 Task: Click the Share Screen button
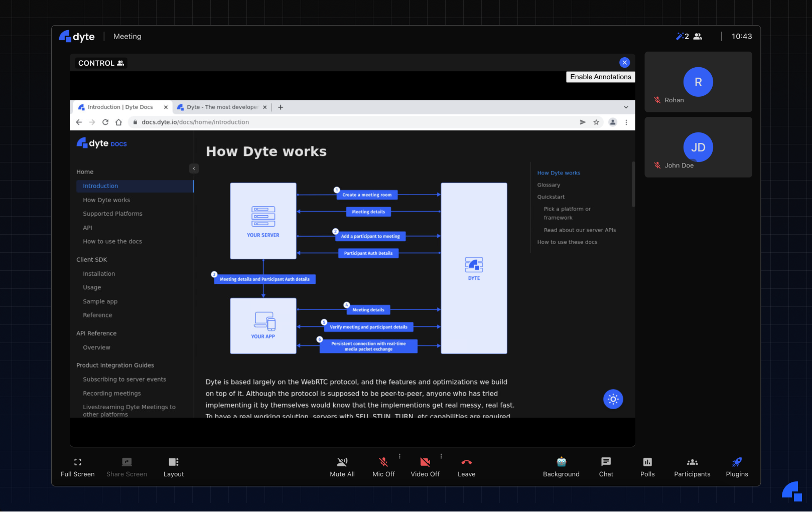tap(126, 467)
